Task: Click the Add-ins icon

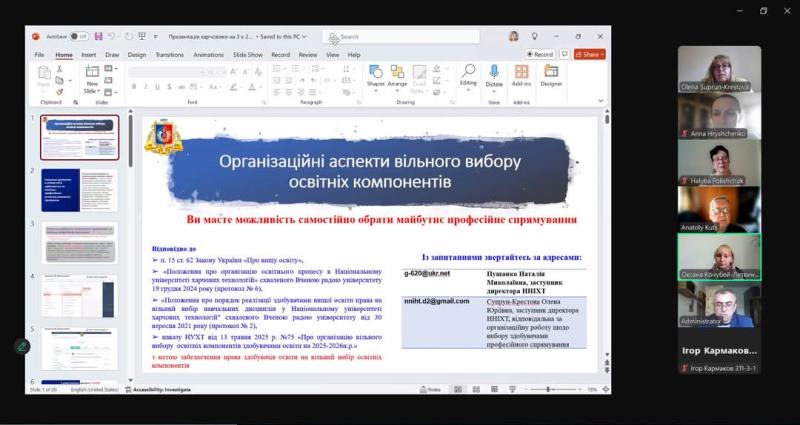Action: point(521,75)
